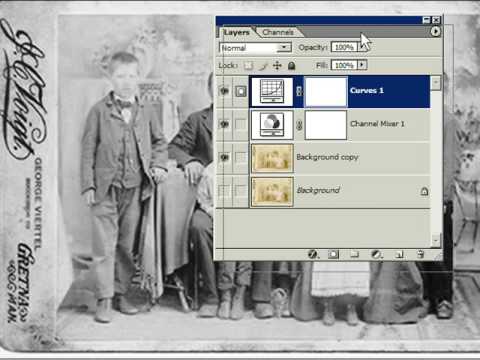Click the Opacity value field
The height and width of the screenshot is (360, 480).
click(344, 47)
